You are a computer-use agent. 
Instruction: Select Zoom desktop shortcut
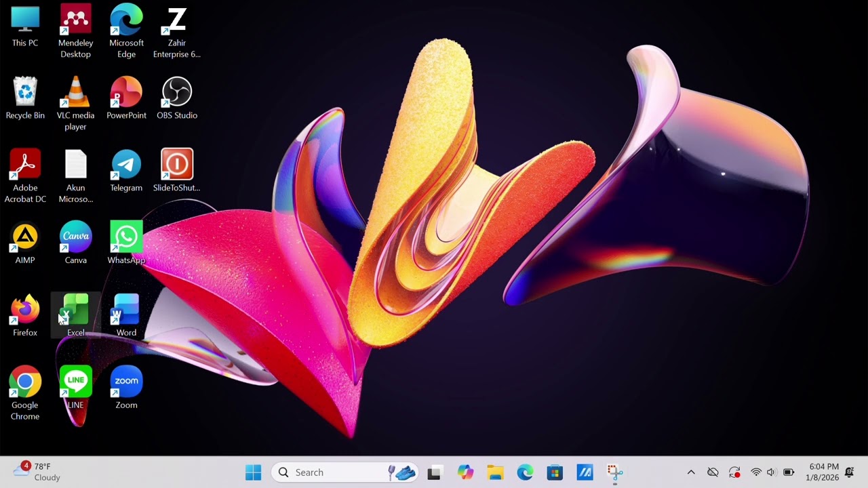point(126,389)
